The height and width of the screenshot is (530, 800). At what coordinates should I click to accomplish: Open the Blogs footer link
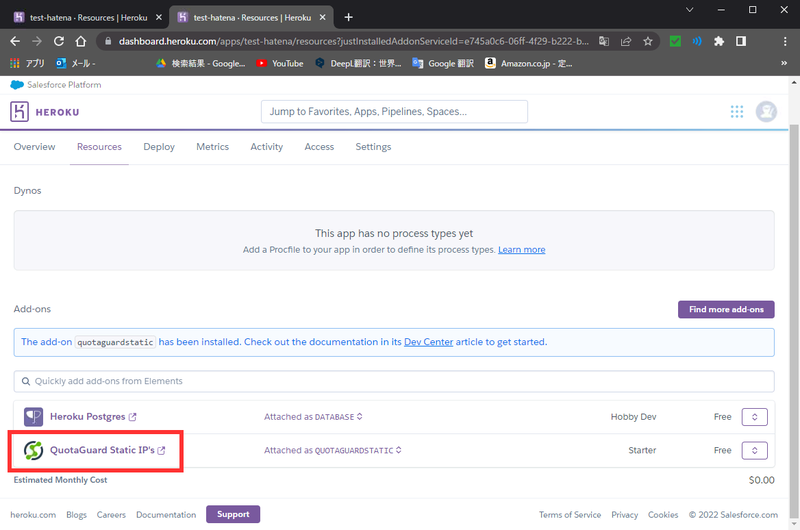pyautogui.click(x=77, y=515)
